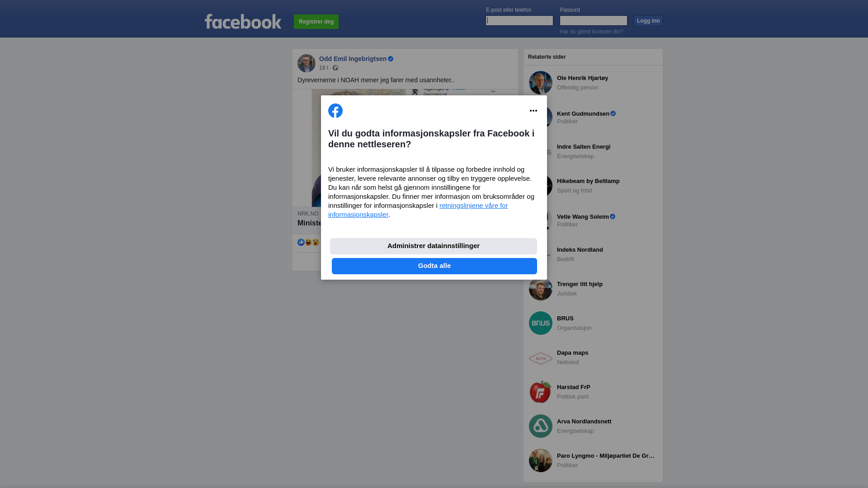Viewport: 868px width, 488px height.
Task: Open the cookie policy link in dialog
Action: point(418,210)
